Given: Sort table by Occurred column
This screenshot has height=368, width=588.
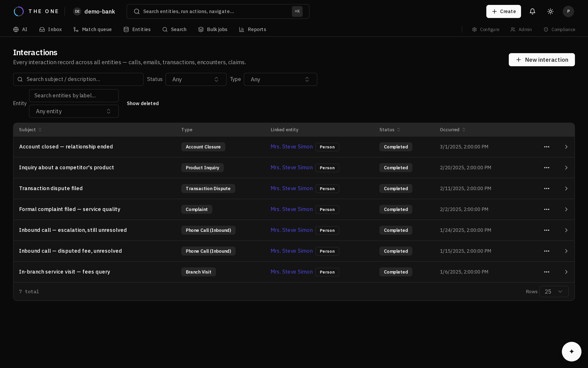Looking at the screenshot, I should pos(452,130).
